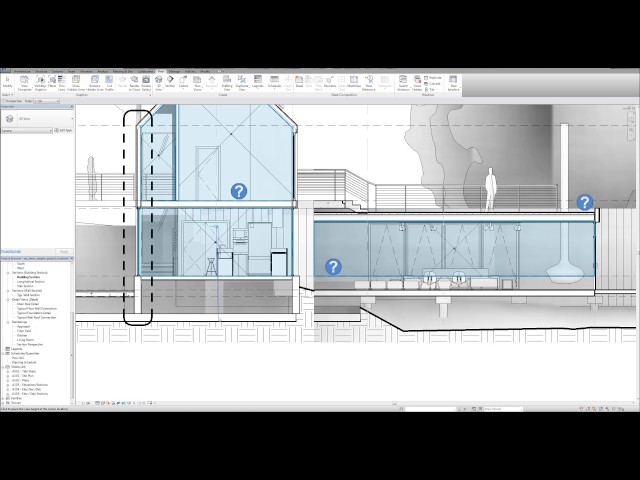Select Kitchen rendering in browser
The height and width of the screenshot is (480, 640).
click(22, 336)
